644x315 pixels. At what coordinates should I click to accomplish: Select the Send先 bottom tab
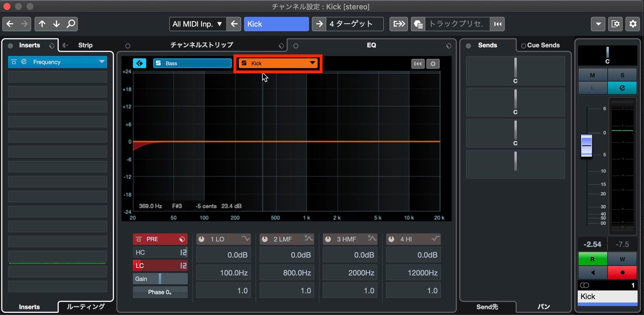click(487, 307)
